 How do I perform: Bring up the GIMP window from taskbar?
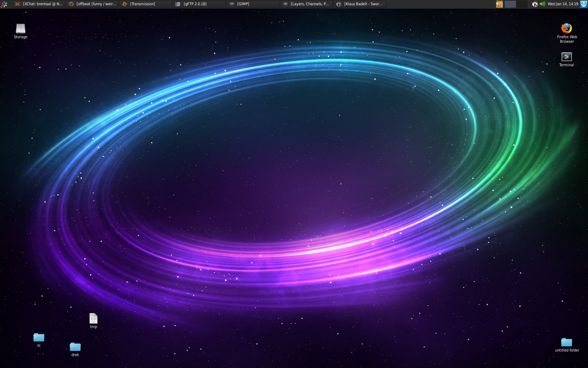click(x=253, y=4)
